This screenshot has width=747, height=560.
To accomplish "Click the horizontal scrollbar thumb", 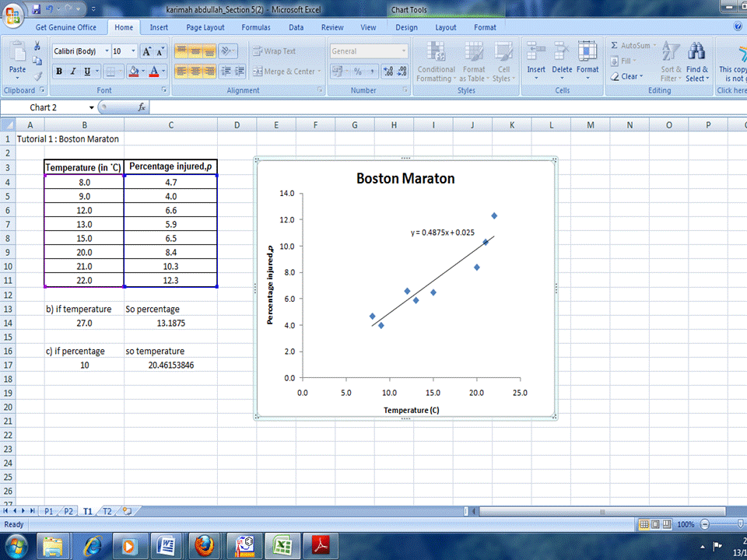I will coord(602,512).
